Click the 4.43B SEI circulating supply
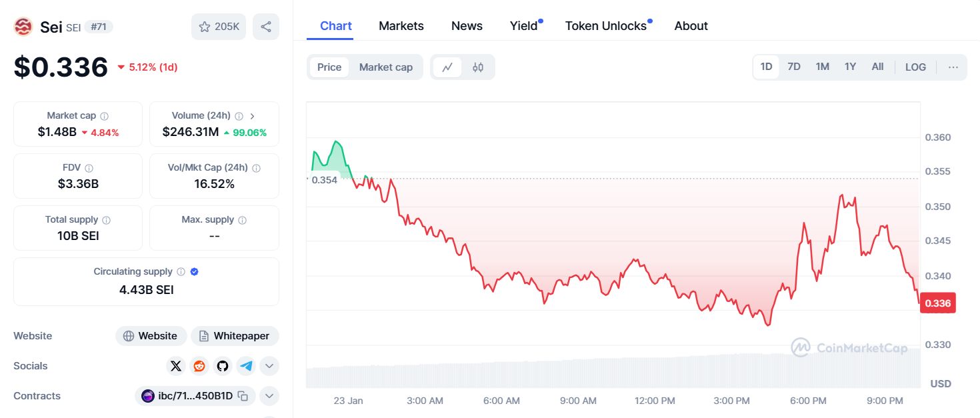Screen dimensions: 980x418 click(147, 290)
